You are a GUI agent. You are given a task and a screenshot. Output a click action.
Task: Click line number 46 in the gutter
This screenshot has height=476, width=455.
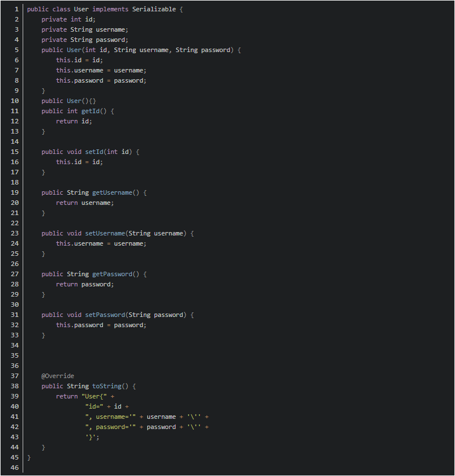click(x=15, y=468)
